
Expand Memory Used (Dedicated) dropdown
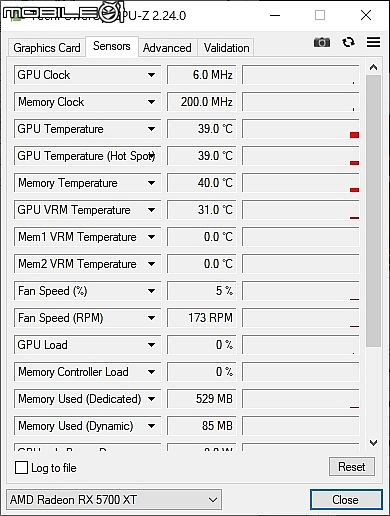pyautogui.click(x=151, y=399)
